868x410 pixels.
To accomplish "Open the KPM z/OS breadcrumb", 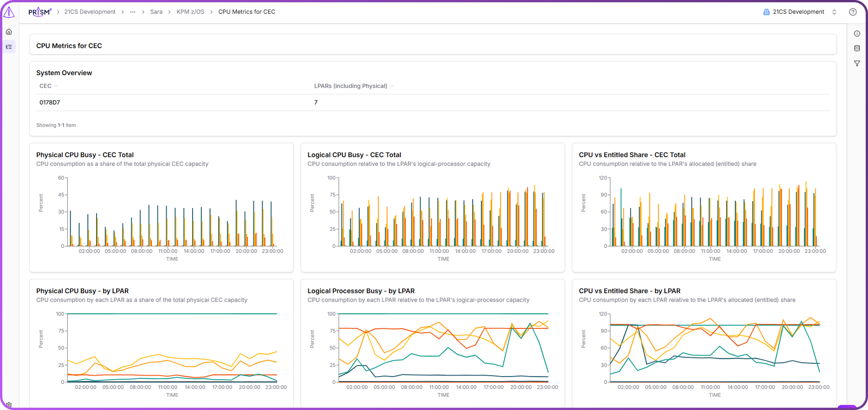I will [x=190, y=12].
